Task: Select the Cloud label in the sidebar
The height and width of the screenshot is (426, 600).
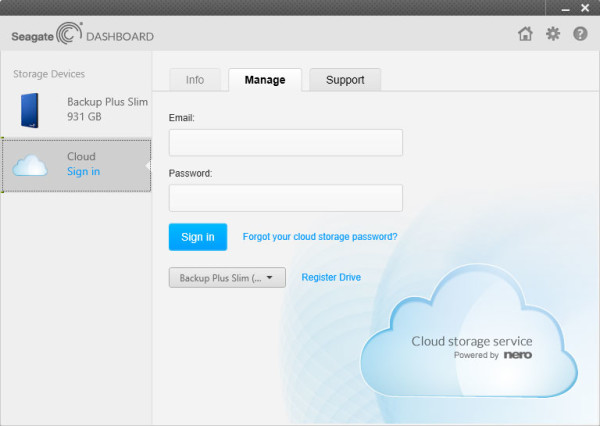Action: [81, 156]
